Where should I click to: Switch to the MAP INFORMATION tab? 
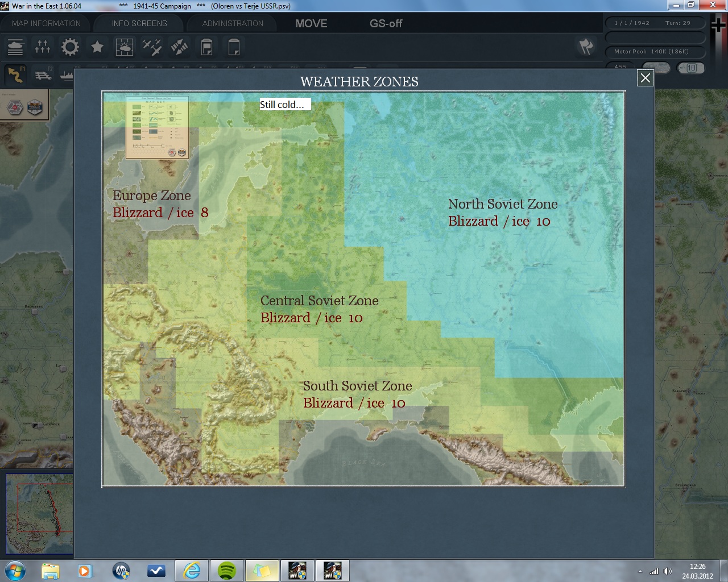46,23
